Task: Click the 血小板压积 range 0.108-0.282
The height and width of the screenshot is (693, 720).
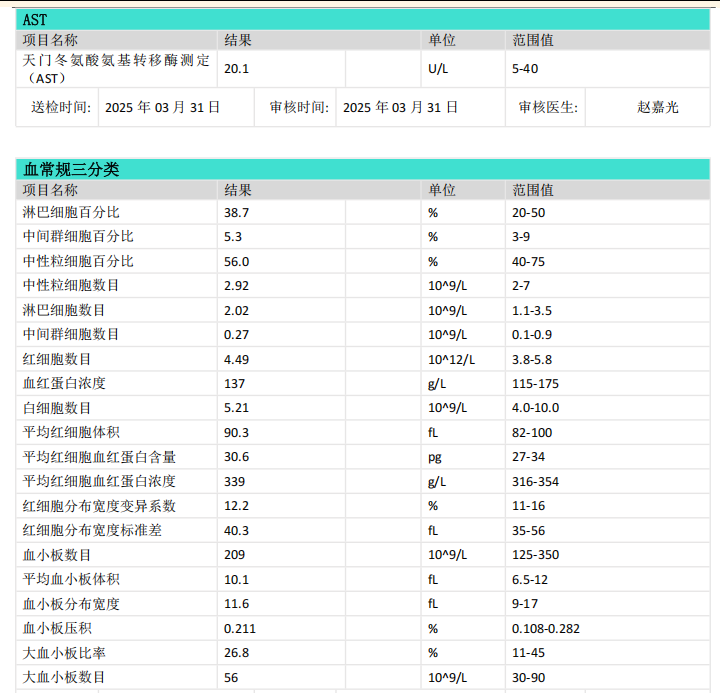Action: pyautogui.click(x=546, y=628)
